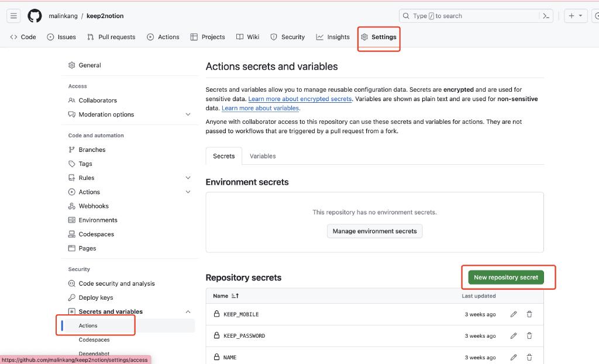Click the GitHub logo icon
Viewport: 599px width, 364px height.
[35, 16]
